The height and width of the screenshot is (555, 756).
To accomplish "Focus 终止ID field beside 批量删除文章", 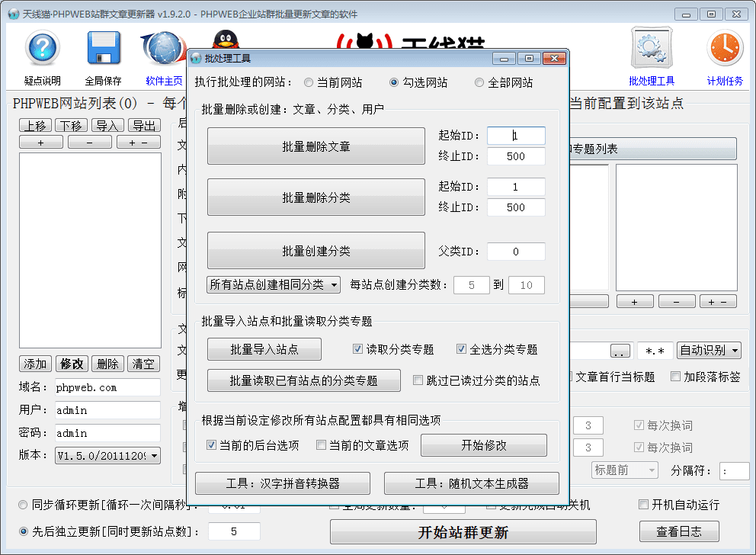I will pos(516,156).
